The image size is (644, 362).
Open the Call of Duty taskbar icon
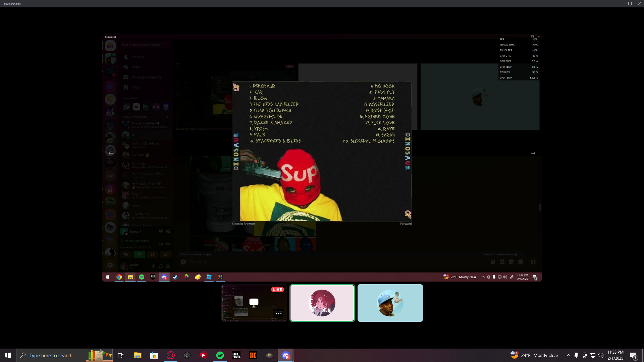point(236,355)
